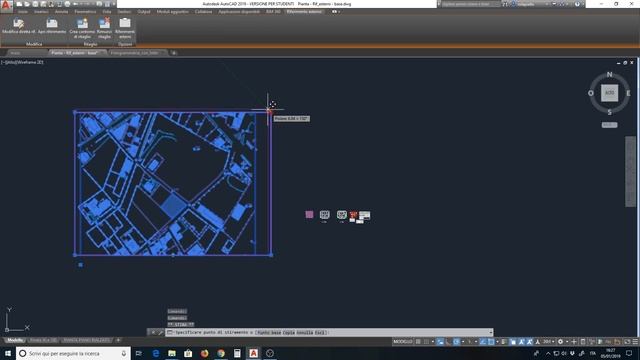Open Chrome from the taskbar
Screen dimensions: 640x360
click(x=221, y=353)
